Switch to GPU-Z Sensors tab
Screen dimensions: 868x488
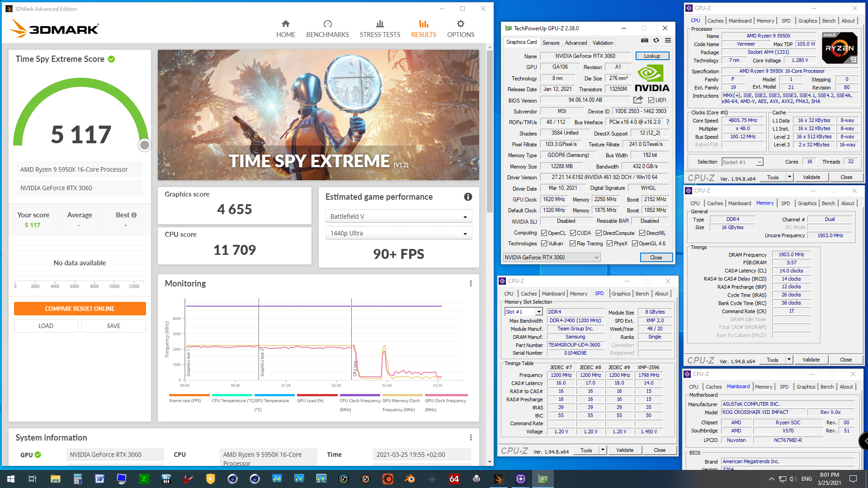click(551, 43)
